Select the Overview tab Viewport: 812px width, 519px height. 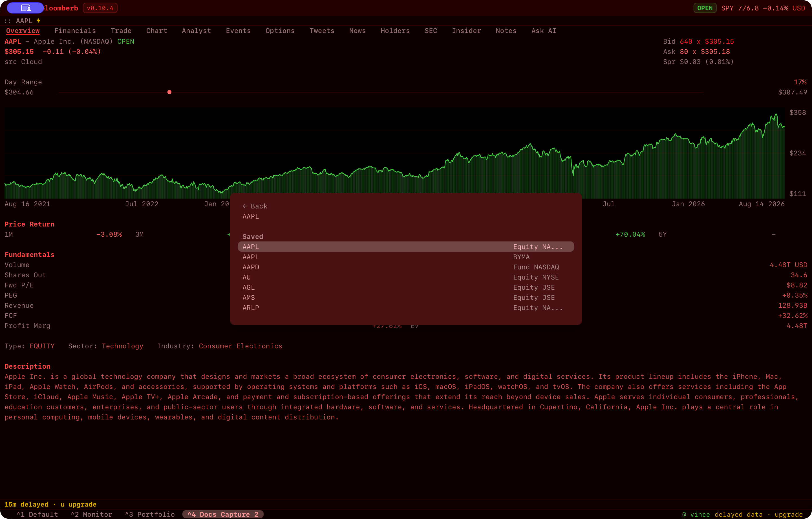tap(23, 31)
